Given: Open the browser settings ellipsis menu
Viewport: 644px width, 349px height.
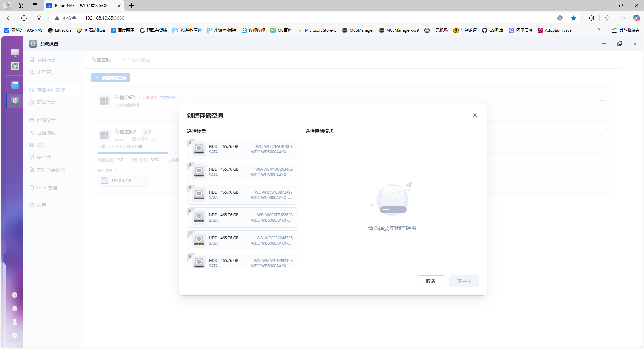Looking at the screenshot, I should coord(623,18).
